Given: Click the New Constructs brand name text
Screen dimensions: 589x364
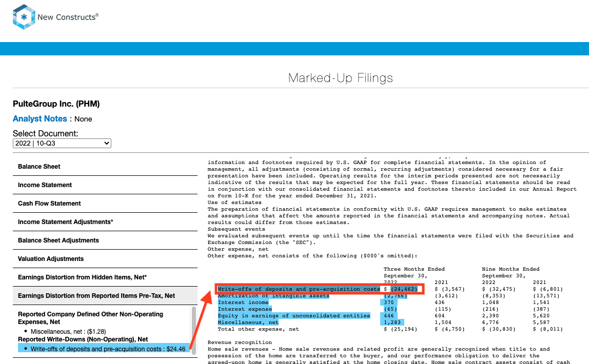Looking at the screenshot, I should point(68,17).
